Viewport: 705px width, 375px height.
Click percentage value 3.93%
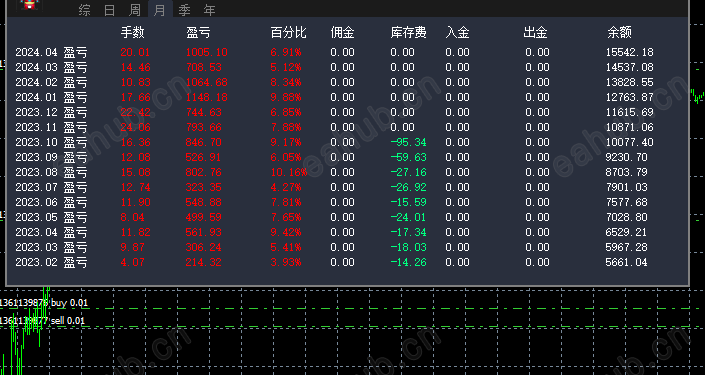click(x=286, y=262)
